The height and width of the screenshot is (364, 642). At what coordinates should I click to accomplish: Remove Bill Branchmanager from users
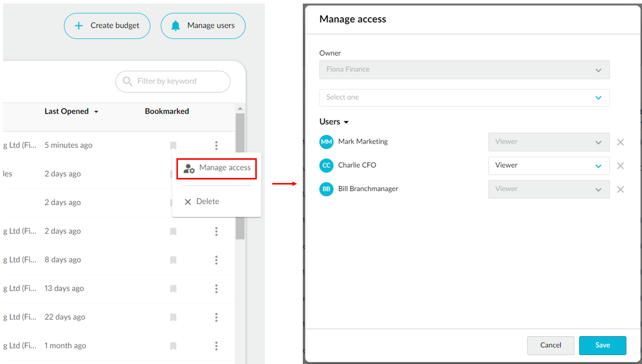(x=620, y=190)
